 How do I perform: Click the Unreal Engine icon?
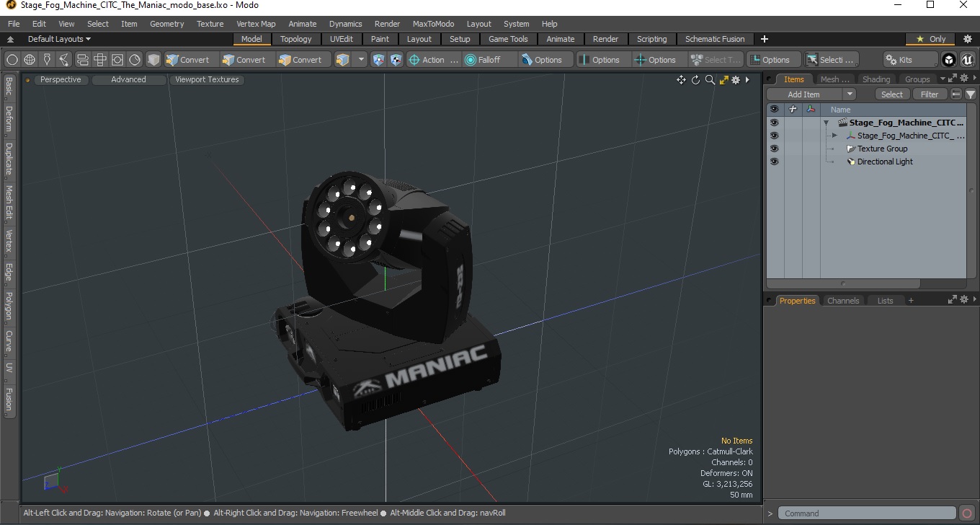967,60
